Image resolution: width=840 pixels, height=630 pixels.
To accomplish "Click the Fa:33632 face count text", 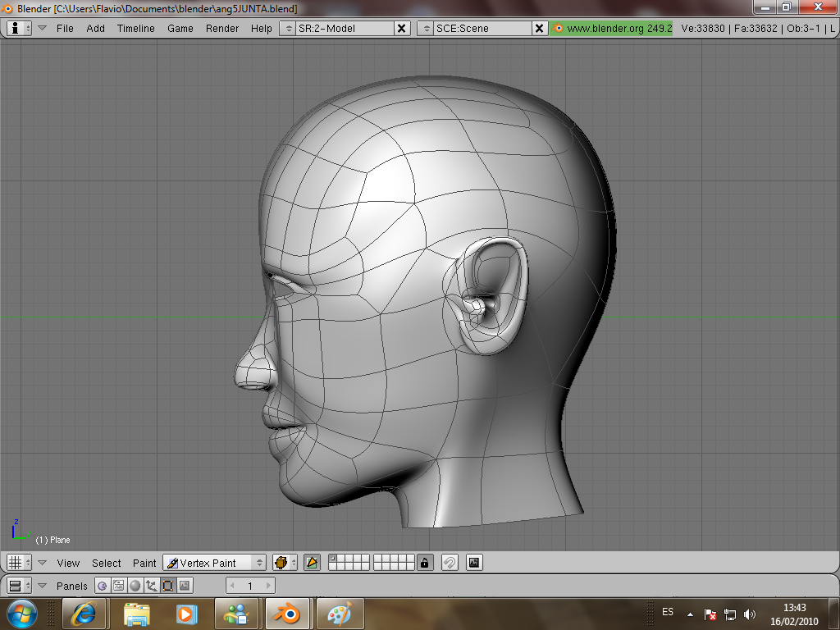I will tap(756, 29).
